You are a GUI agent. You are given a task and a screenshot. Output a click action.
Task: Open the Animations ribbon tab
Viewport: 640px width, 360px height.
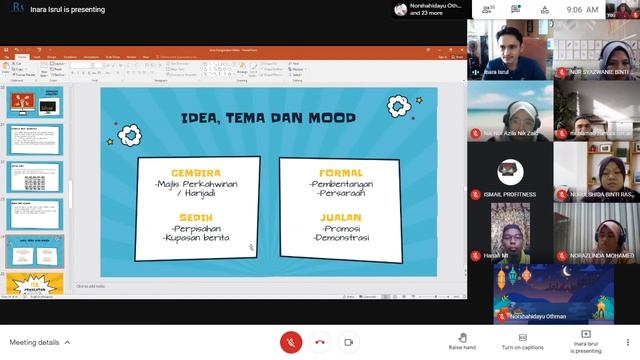pyautogui.click(x=91, y=57)
